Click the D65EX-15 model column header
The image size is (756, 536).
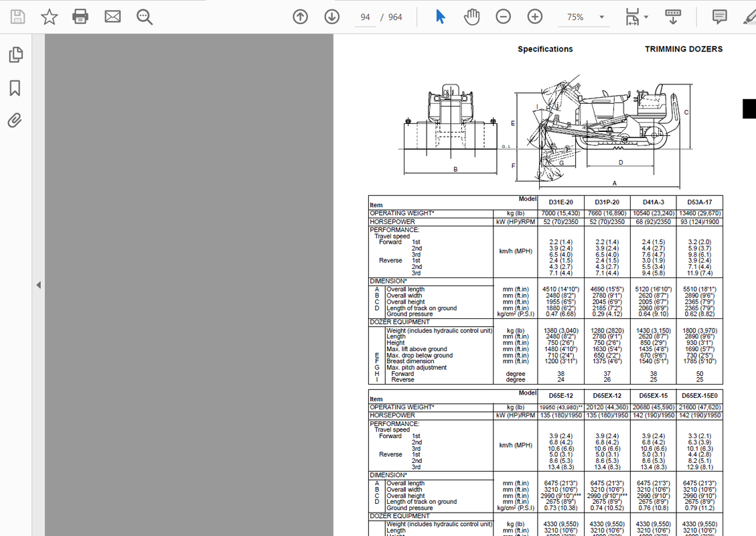(x=654, y=395)
